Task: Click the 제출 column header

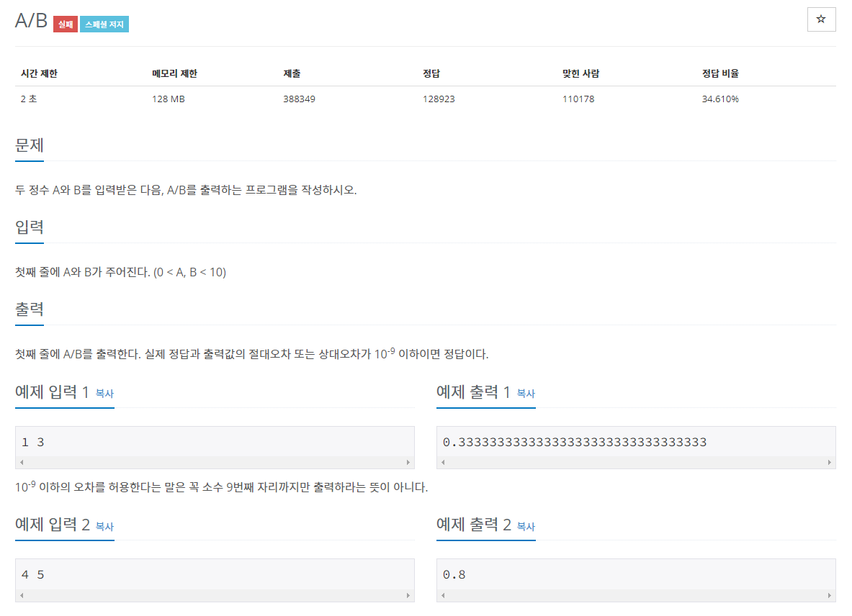Action: click(x=292, y=73)
